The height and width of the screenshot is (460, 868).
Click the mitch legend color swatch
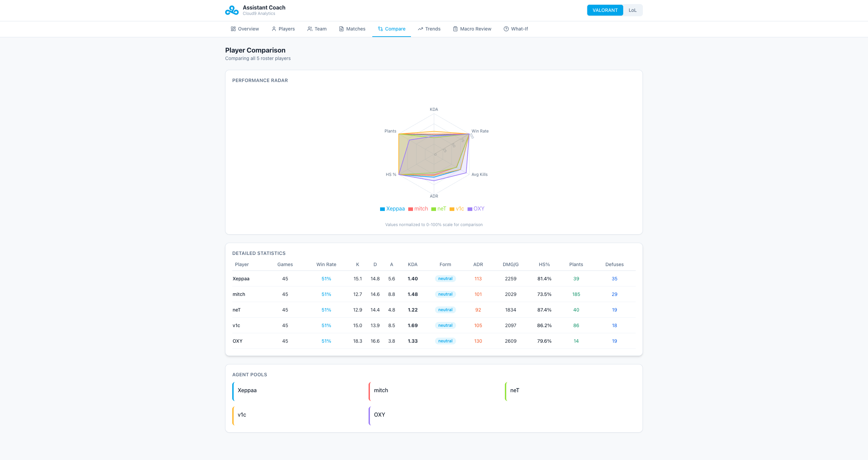[x=411, y=209]
